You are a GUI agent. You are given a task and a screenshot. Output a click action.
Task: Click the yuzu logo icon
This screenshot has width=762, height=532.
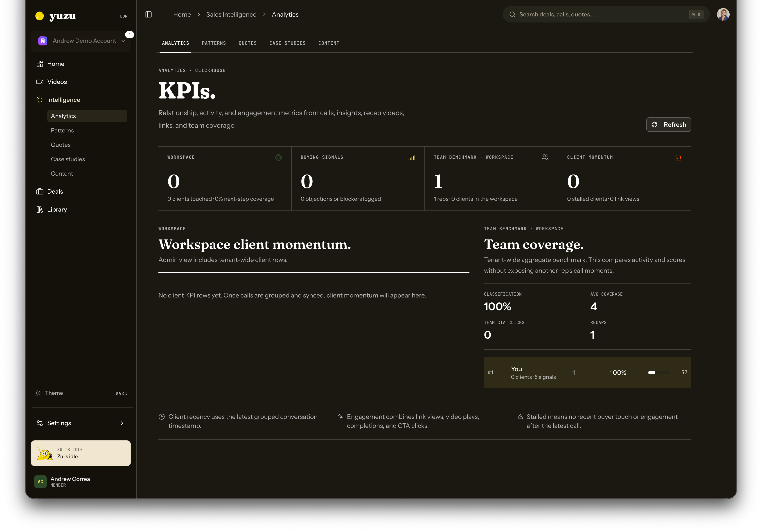[x=39, y=16]
